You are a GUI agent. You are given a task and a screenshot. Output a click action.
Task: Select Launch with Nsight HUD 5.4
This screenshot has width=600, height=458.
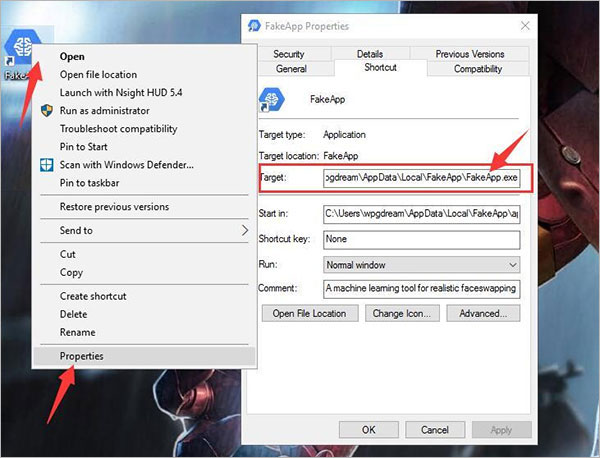coord(145,93)
